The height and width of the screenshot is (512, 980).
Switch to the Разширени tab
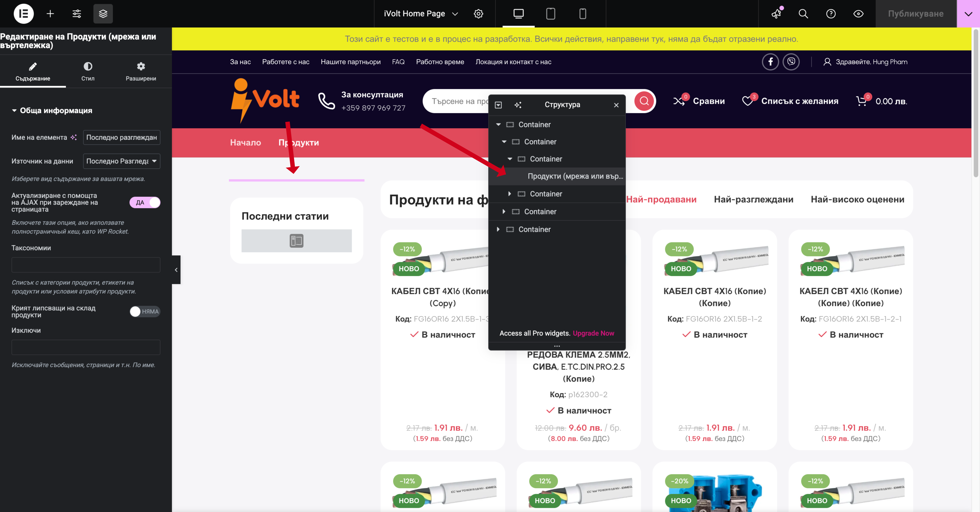141,71
